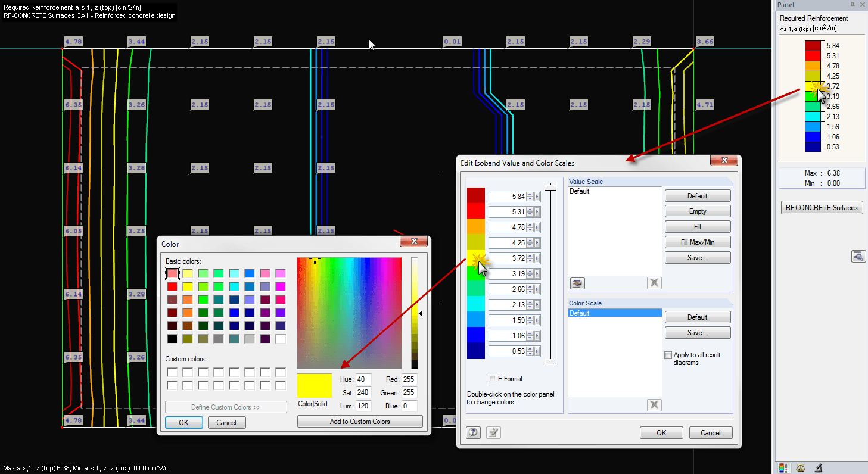868x474 pixels.
Task: Open the flyout arrow next to the 5.84 value
Action: tap(538, 195)
